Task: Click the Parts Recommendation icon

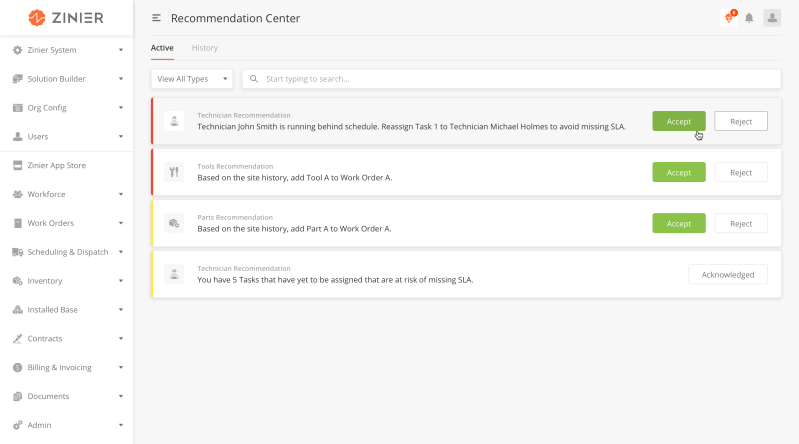Action: (174, 223)
